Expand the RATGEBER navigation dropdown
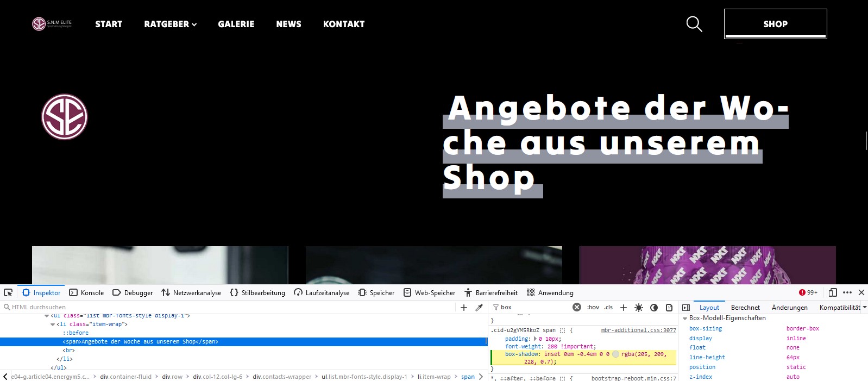This screenshot has width=868, height=381. pyautogui.click(x=170, y=24)
